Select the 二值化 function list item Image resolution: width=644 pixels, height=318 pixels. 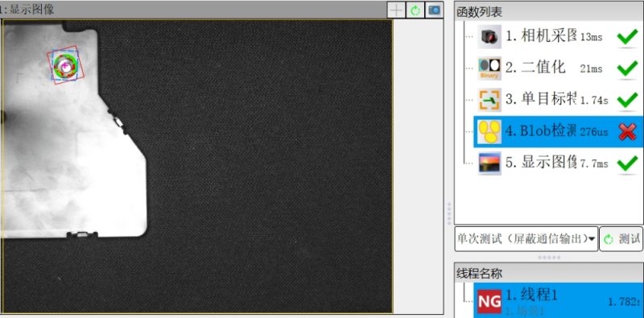tap(558, 68)
